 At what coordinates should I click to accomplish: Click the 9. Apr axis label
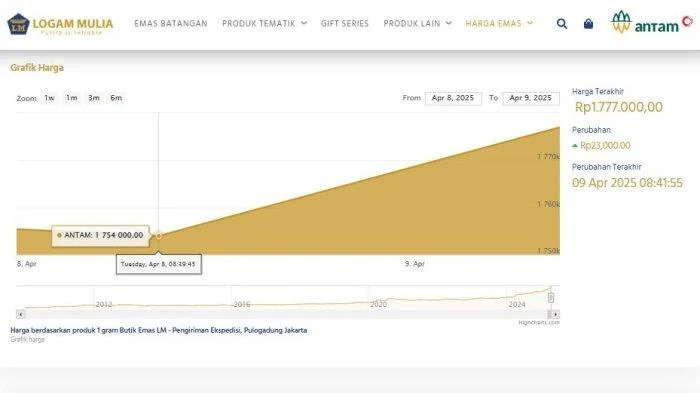[x=415, y=264]
